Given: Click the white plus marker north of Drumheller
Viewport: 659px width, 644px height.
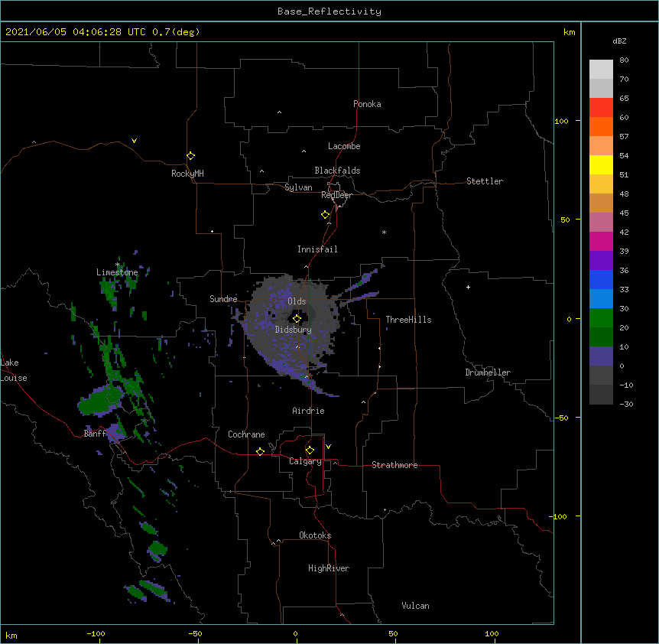Looking at the screenshot, I should point(468,287).
